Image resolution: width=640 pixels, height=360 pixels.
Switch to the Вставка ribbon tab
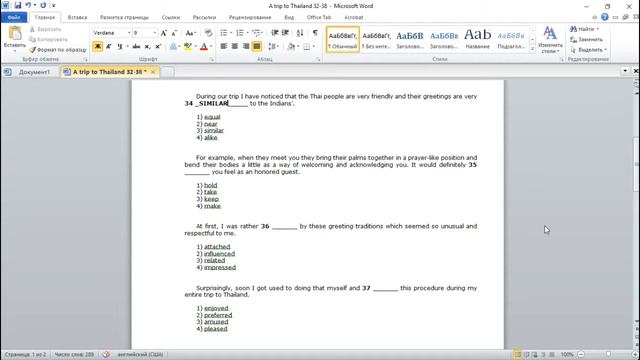tap(77, 18)
